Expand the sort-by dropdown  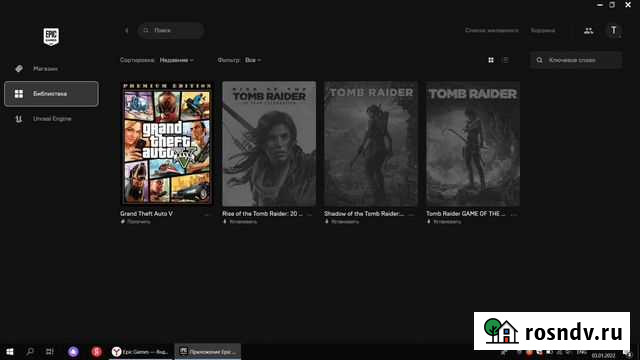(176, 60)
